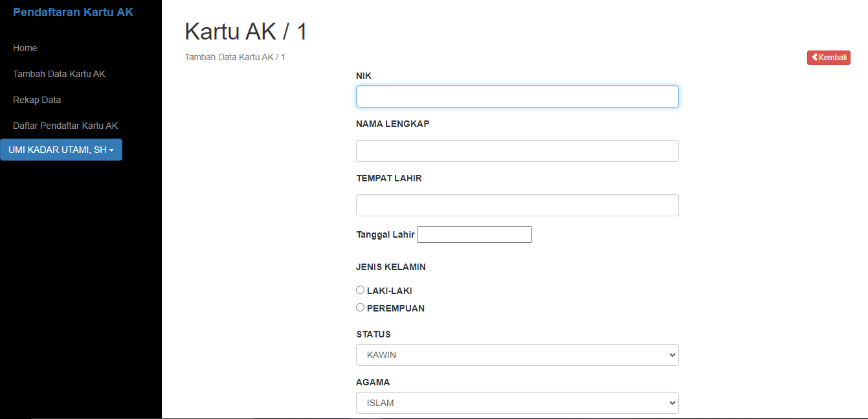Expand the UMI KADAR UTAMI, SH user dropdown

pyautogui.click(x=61, y=150)
